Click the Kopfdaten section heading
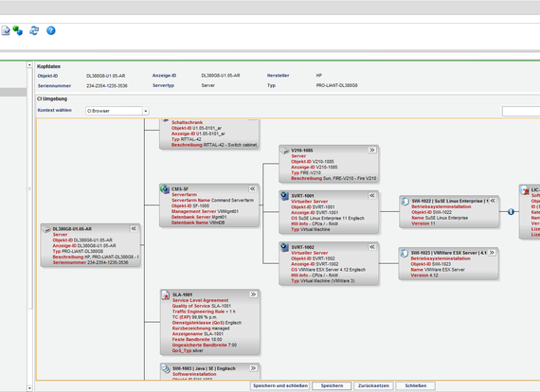 tap(48, 66)
